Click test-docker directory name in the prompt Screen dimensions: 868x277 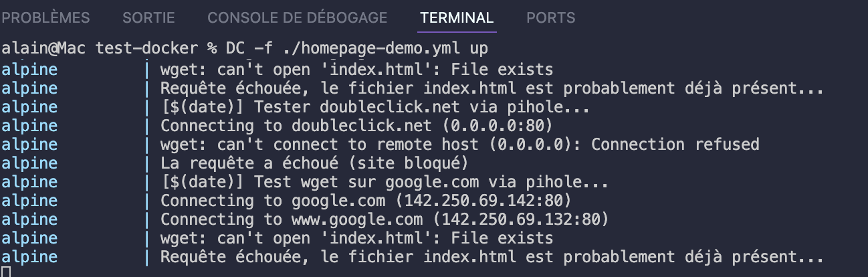click(x=146, y=49)
